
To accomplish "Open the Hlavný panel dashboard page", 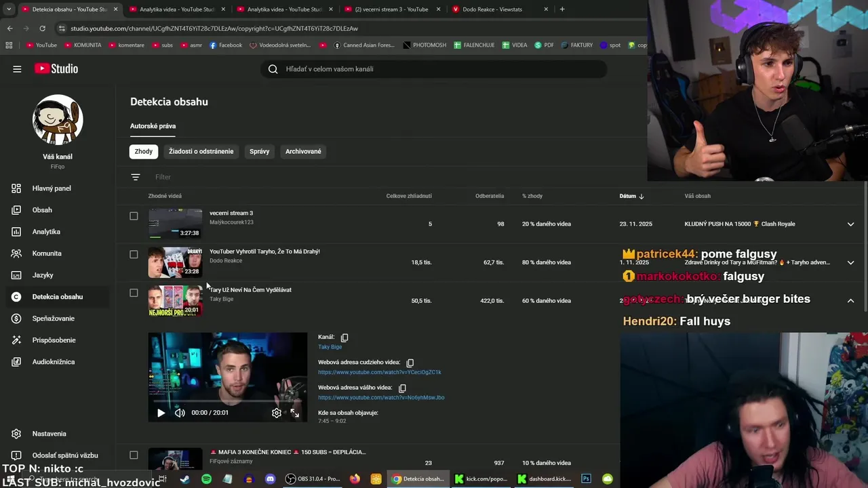I will [52, 188].
